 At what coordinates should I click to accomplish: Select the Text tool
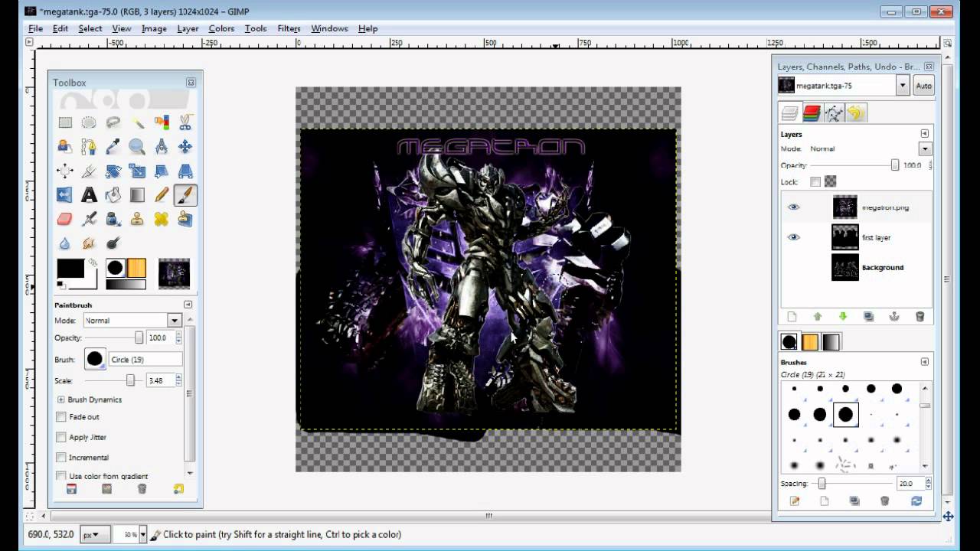click(x=89, y=195)
